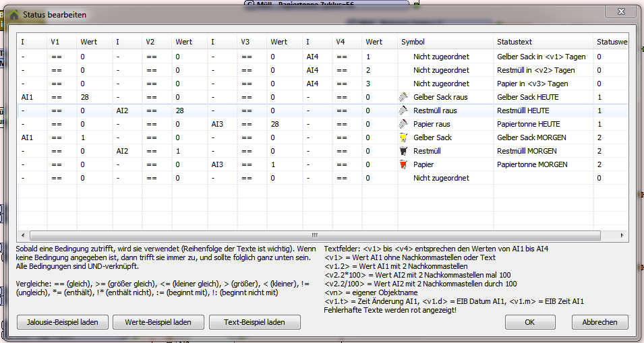Click the Statuswert column header

tap(611, 42)
